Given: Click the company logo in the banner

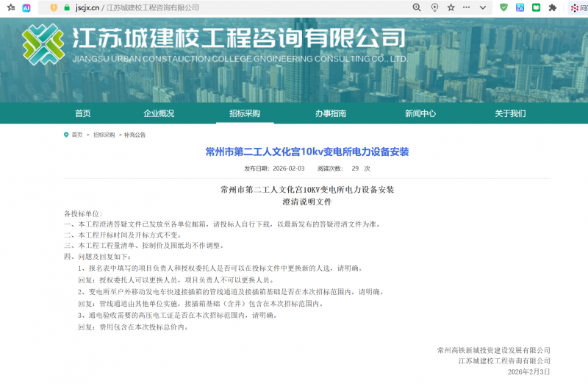Looking at the screenshot, I should [43, 44].
